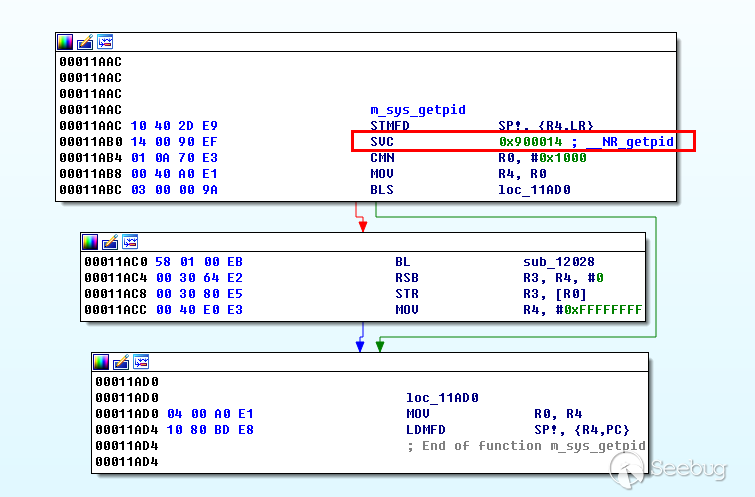
Task: Click operand R4, #0xFFFFFFFF
Action: point(583,309)
